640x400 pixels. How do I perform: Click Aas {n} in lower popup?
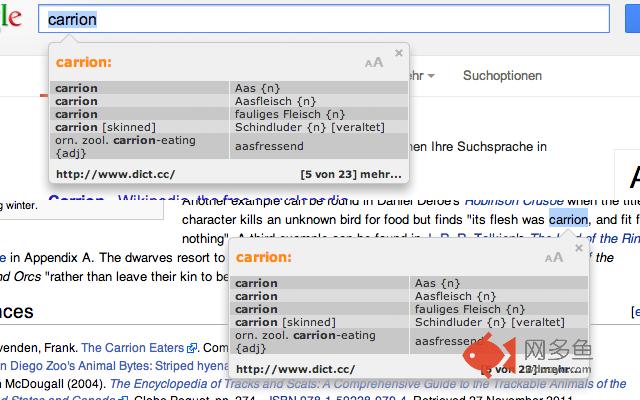coord(438,283)
